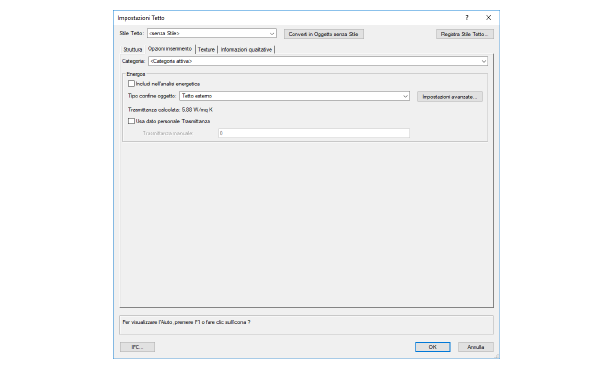Click the Trasmittanza manuale input field
The width and height of the screenshot is (604, 369).
(314, 133)
